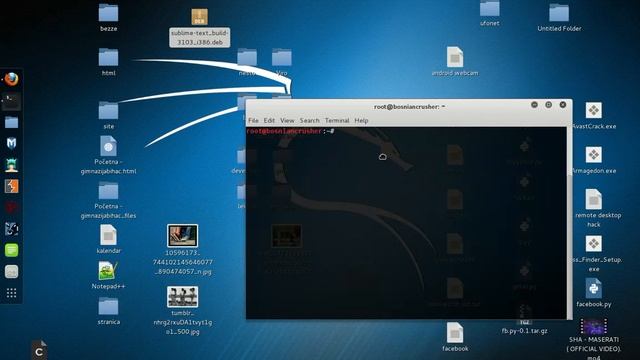This screenshot has width=640, height=360.
Task: Select the ss_Finder_Setup.exe icon
Action: pyautogui.click(x=593, y=244)
